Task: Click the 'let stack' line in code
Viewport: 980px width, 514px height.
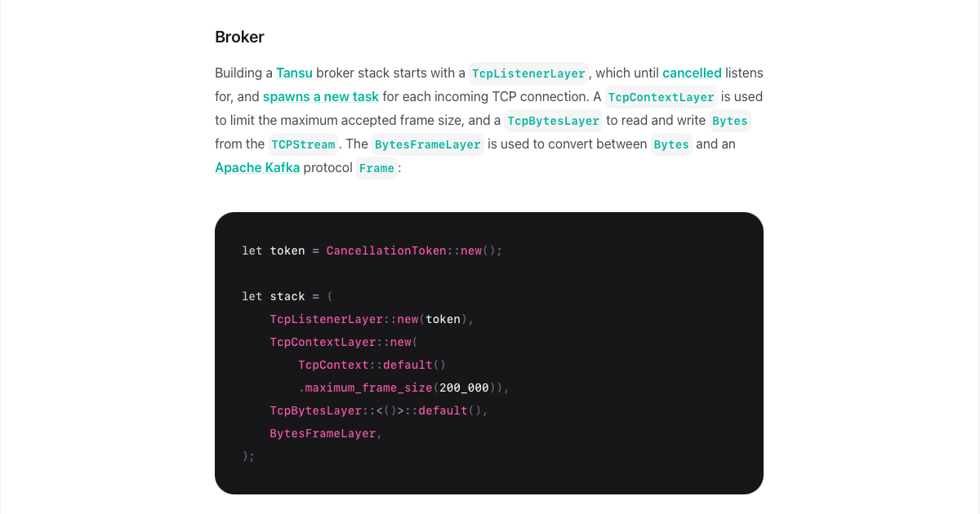Action: click(x=287, y=296)
